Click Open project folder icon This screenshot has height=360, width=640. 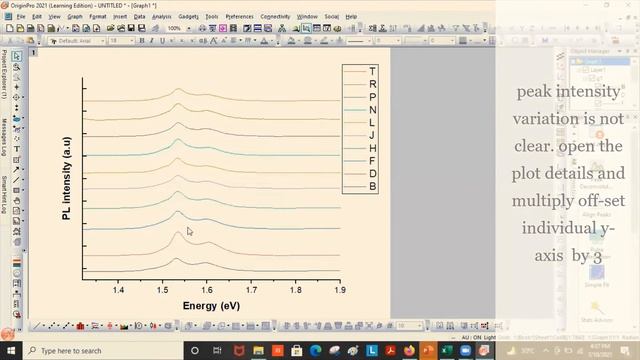point(111,28)
